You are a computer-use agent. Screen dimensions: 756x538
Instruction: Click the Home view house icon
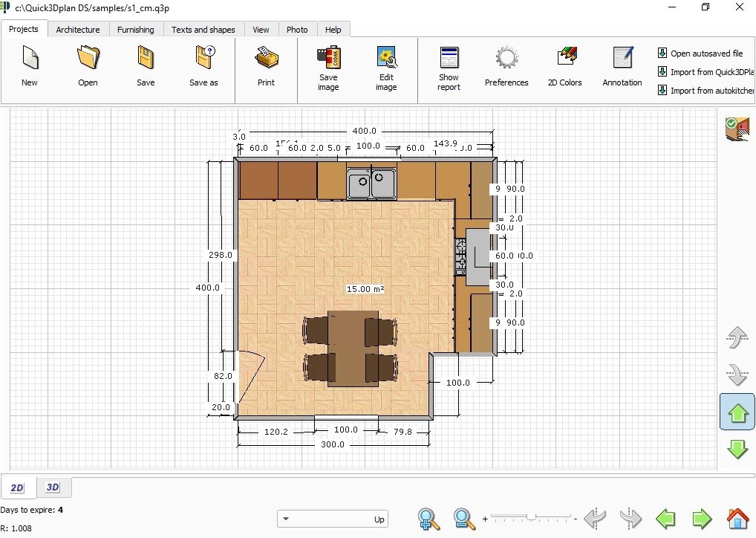pyautogui.click(x=737, y=519)
